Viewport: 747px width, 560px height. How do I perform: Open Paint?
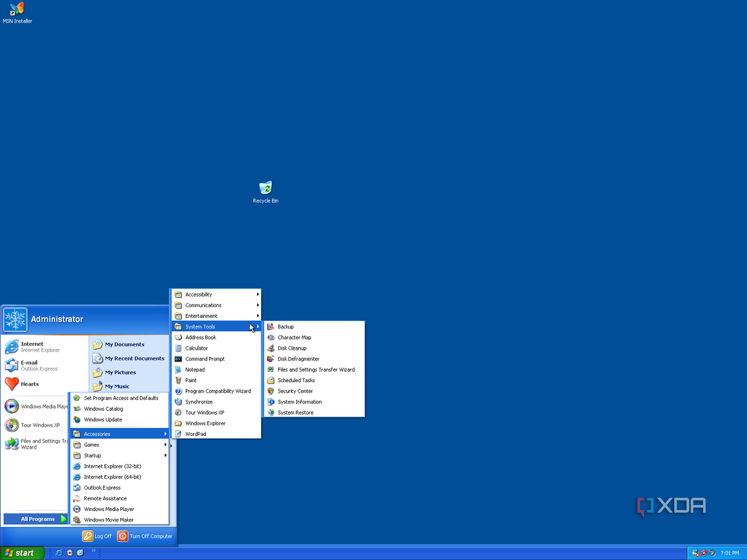click(x=216, y=380)
